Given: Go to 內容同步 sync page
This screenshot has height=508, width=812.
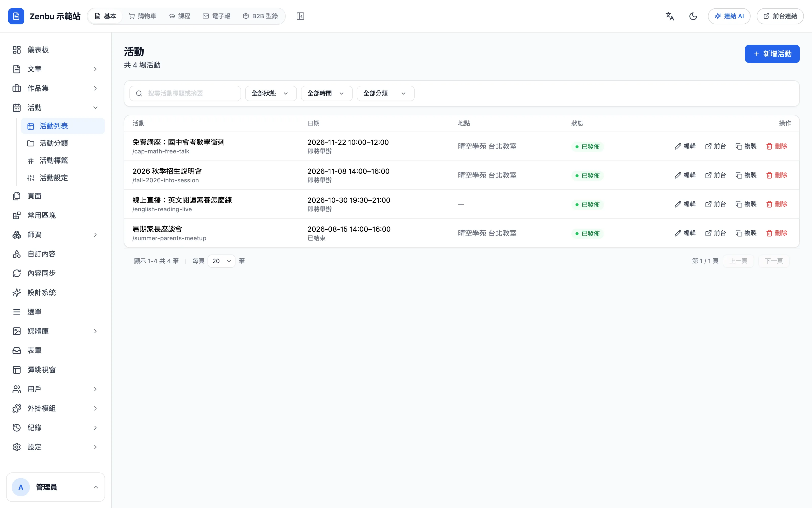Looking at the screenshot, I should pyautogui.click(x=56, y=273).
